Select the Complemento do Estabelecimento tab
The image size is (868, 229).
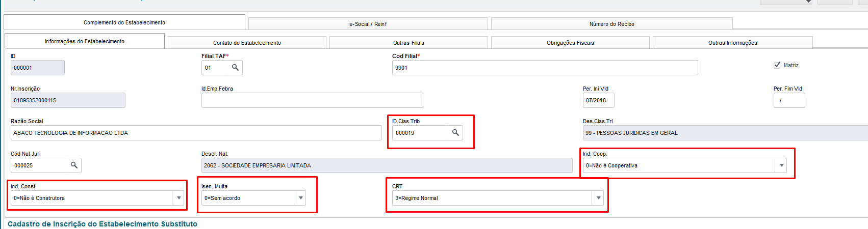(124, 22)
